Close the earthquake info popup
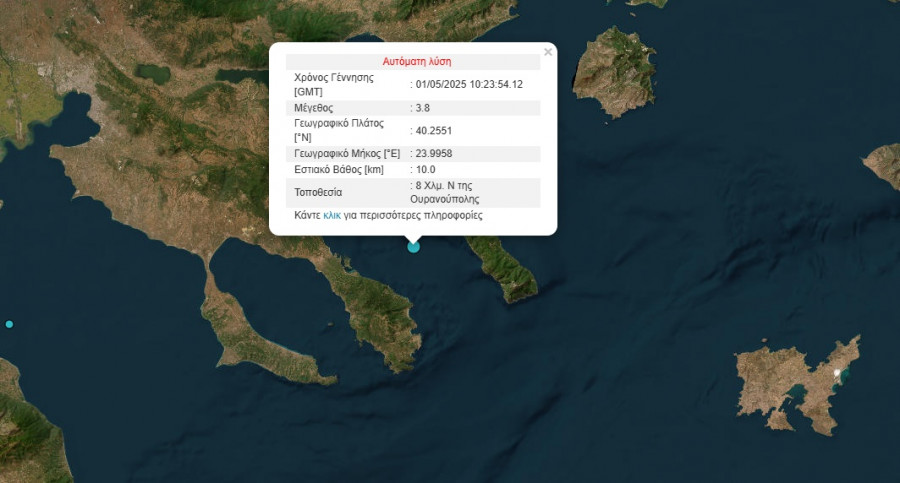The image size is (900, 483). tap(548, 52)
